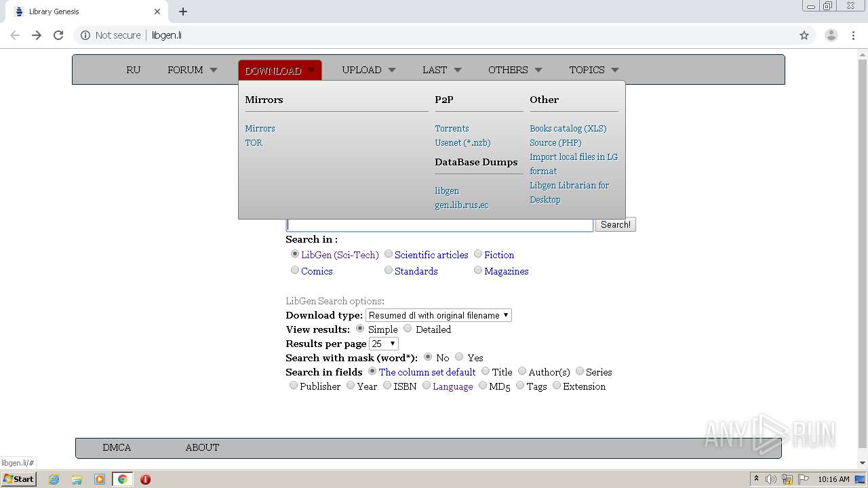Select the Standards radio button
This screenshot has height=488, width=868.
(389, 270)
